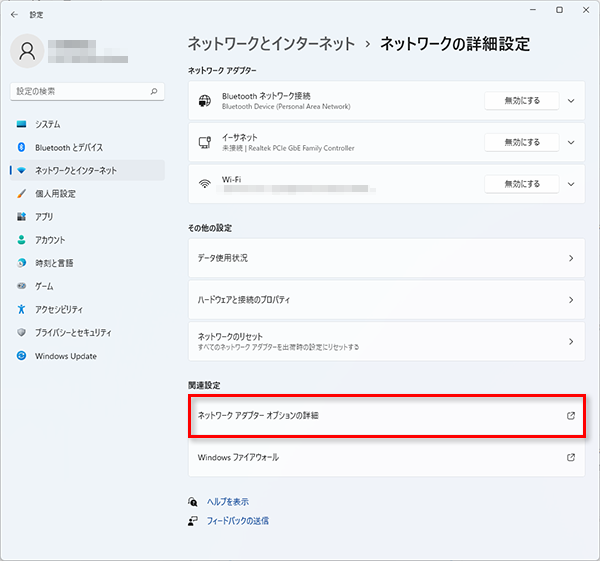
Task: Click the アプリ icon in sidebar
Action: point(21,217)
